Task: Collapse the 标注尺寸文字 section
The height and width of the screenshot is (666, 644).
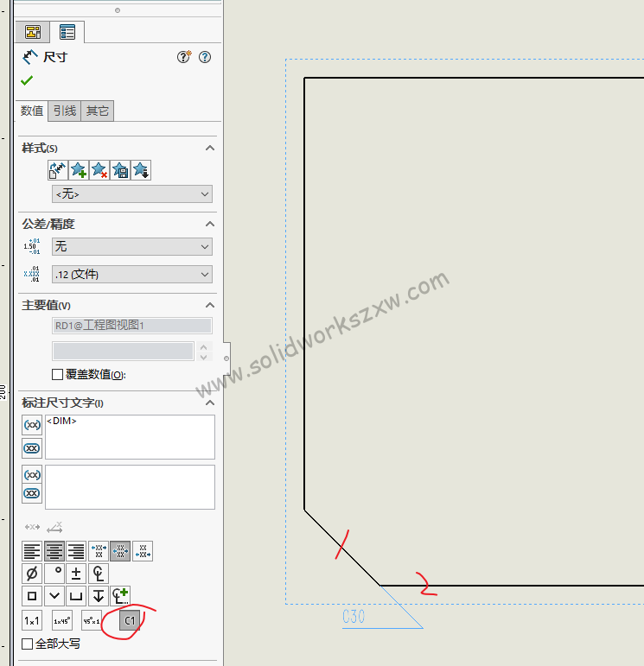Action: (209, 403)
